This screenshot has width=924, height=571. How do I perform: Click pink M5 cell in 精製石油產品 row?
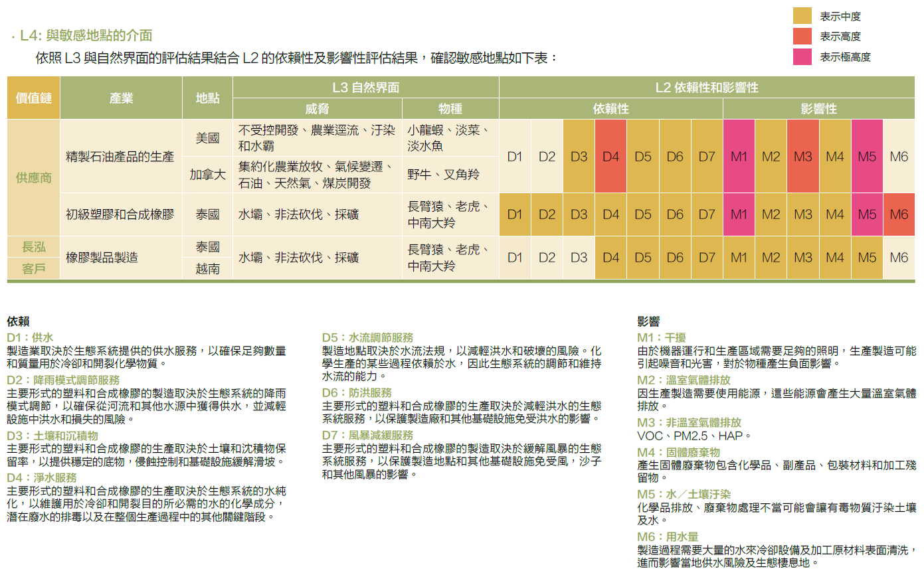867,157
